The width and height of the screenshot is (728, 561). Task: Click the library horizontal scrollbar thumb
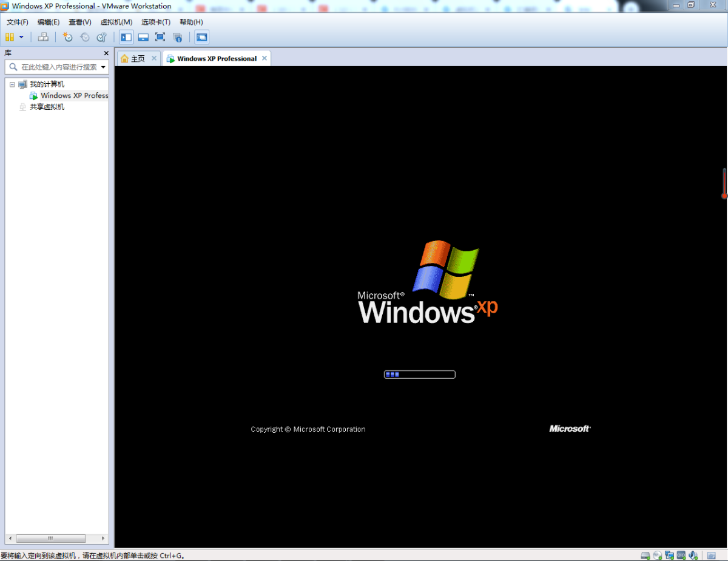[x=50, y=539]
